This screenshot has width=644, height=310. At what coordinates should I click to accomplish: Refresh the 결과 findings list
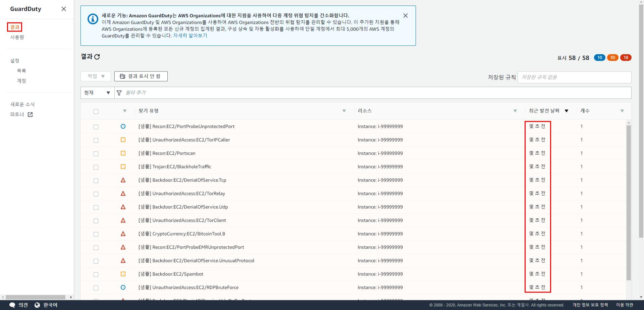(97, 57)
